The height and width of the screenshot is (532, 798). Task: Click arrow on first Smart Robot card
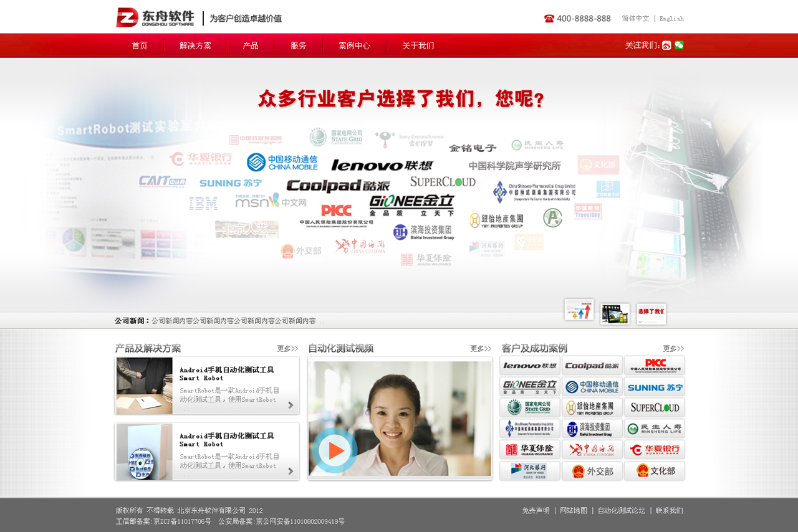291,405
